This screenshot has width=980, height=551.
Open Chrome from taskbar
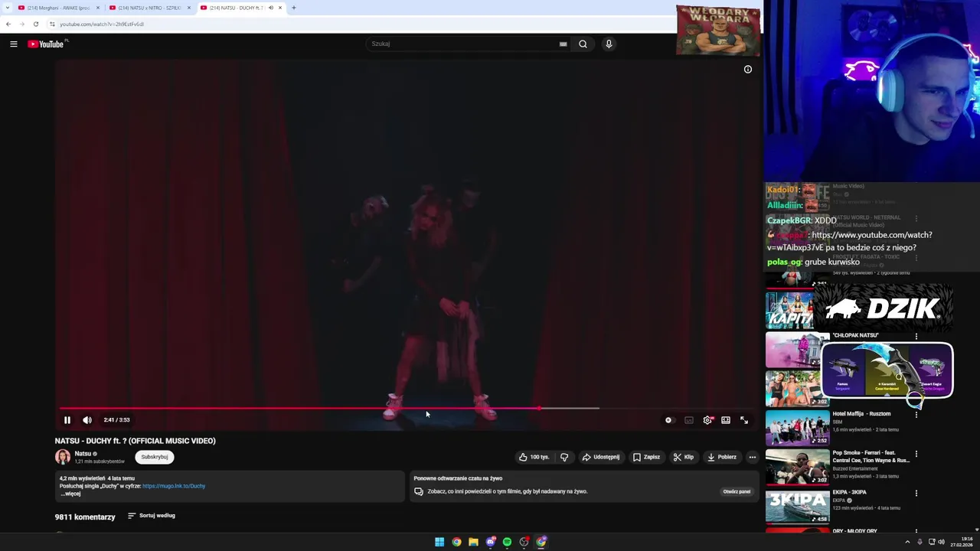tap(456, 542)
